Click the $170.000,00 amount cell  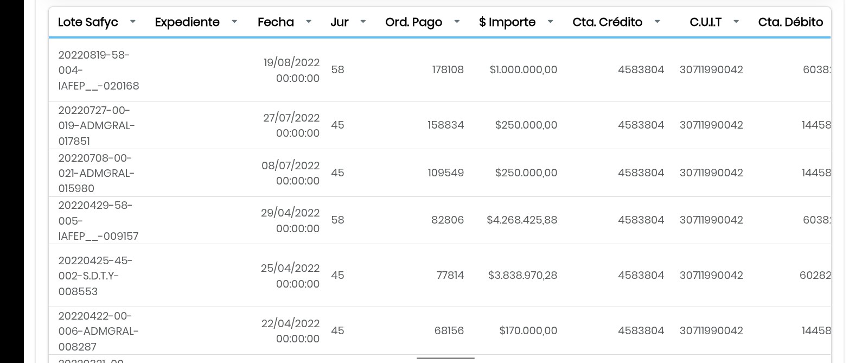click(x=528, y=331)
